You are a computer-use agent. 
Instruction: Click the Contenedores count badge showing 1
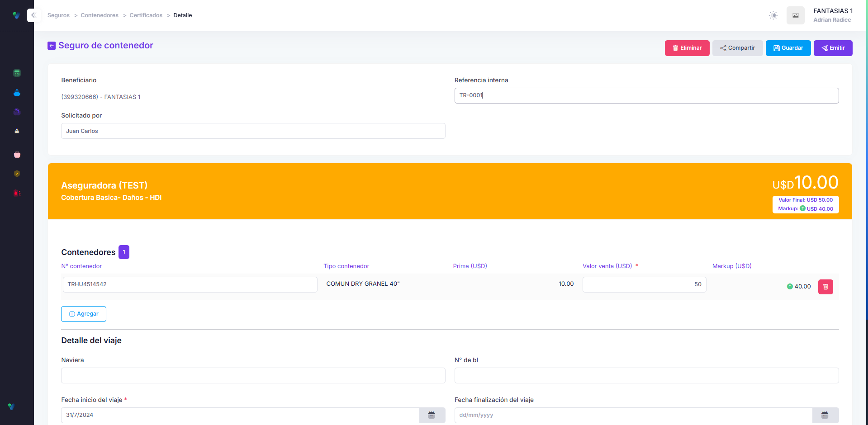pos(124,252)
